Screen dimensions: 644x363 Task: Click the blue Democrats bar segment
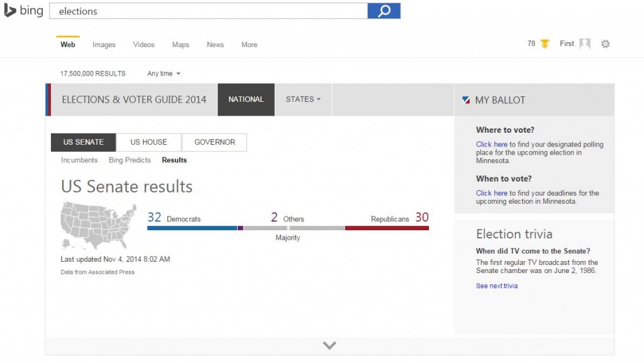click(192, 228)
